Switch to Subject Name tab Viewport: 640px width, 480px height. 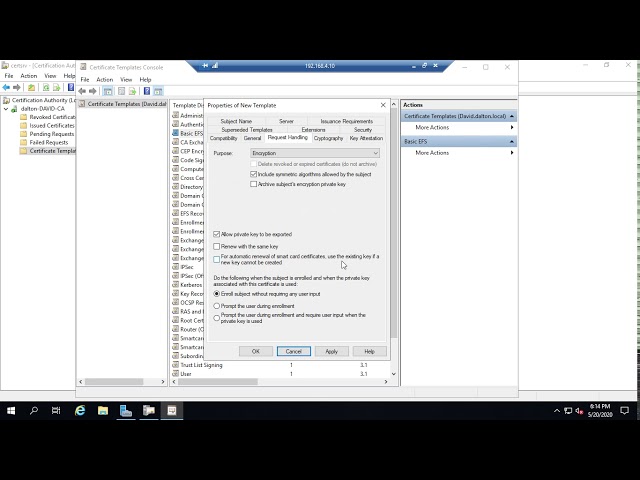pos(236,121)
